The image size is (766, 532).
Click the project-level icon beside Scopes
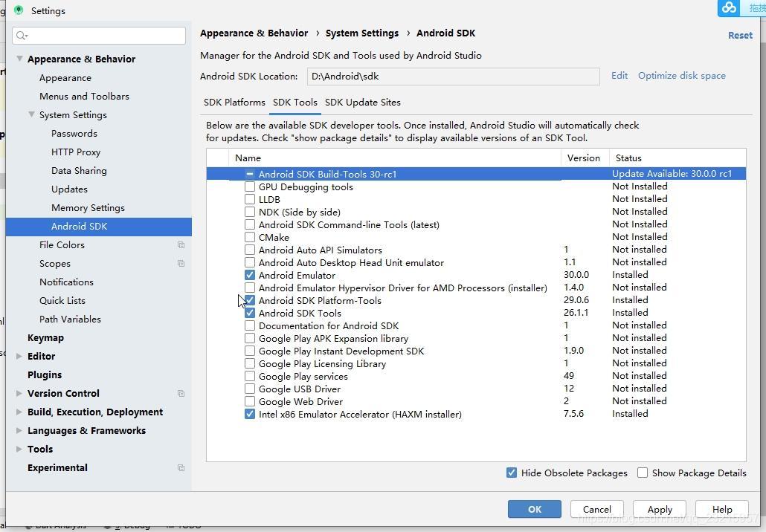point(181,264)
